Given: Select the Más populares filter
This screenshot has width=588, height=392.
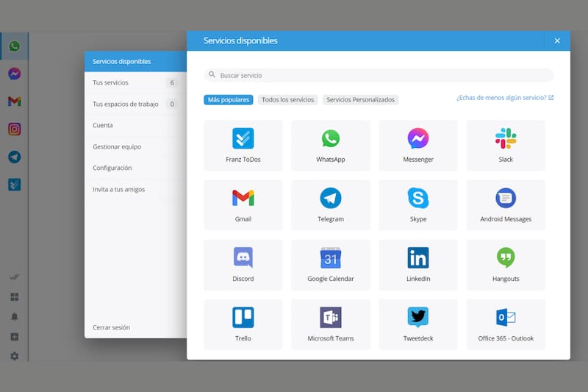Looking at the screenshot, I should (x=228, y=99).
